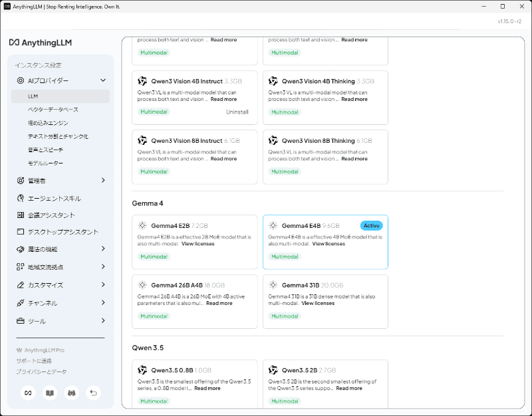Image resolution: width=532 pixels, height=416 pixels.
Task: Click the カスタマイズ pencil icon
Action: (21, 285)
